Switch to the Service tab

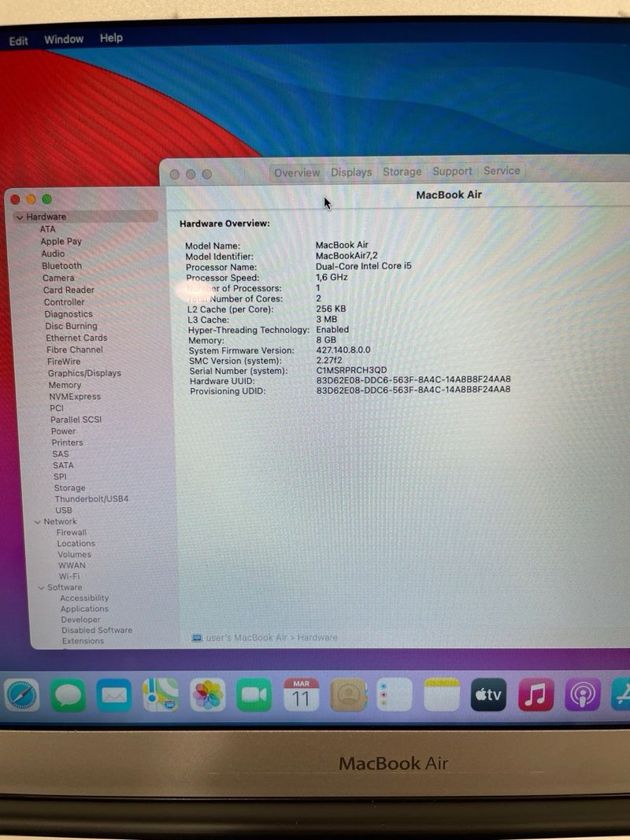pyautogui.click(x=502, y=170)
